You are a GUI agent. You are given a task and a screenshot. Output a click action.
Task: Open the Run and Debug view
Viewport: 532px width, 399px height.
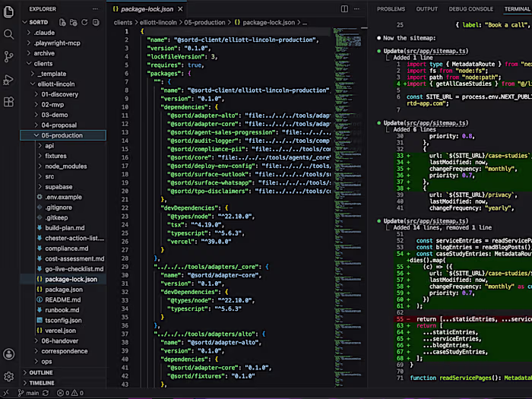8,79
